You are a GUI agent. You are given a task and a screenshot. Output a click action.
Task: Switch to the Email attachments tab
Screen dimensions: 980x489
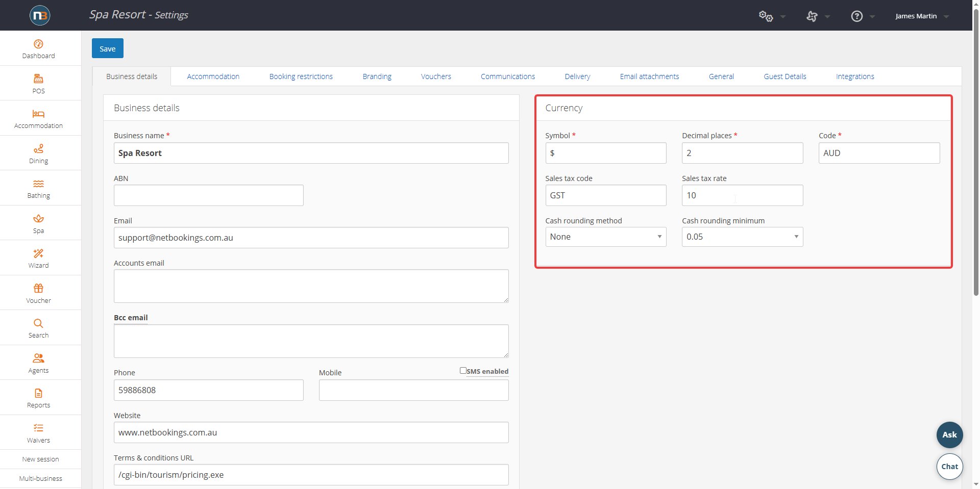(649, 76)
